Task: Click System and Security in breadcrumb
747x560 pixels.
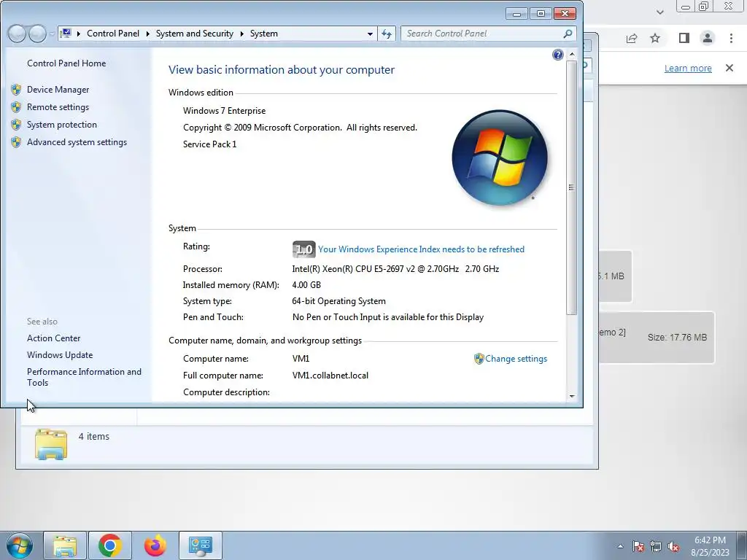Action: tap(194, 34)
